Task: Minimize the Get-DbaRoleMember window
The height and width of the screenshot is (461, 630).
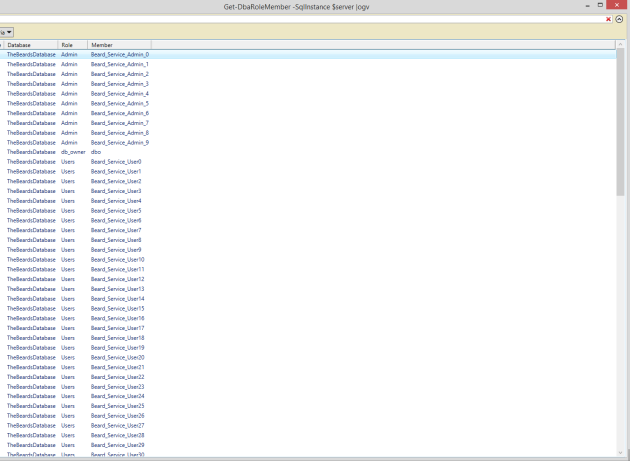Action: click(x=588, y=5)
